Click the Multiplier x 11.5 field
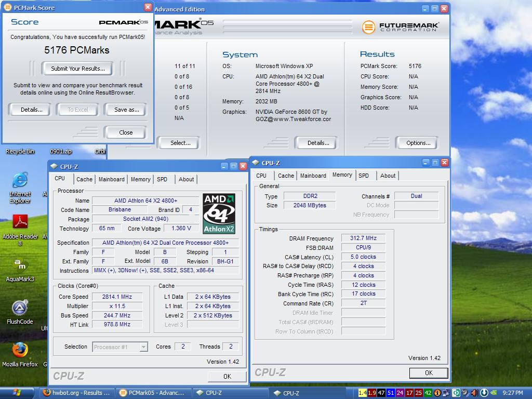Screen dimensions: 532x399 [x=117, y=306]
